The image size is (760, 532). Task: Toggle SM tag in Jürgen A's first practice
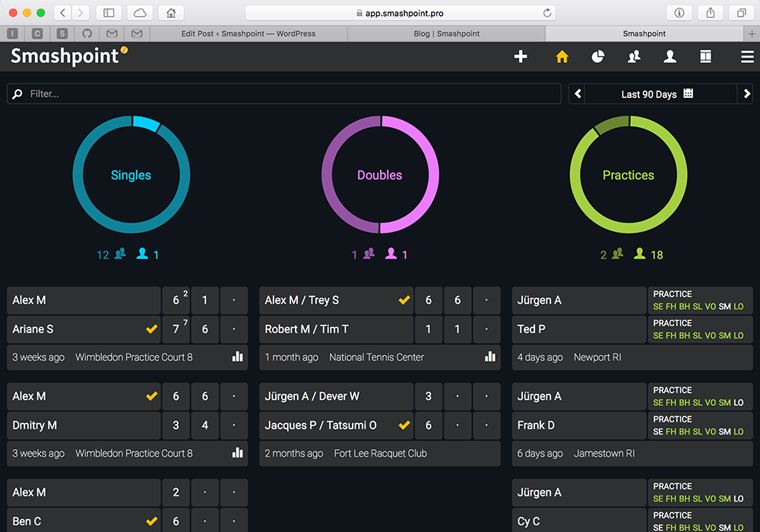coord(724,306)
